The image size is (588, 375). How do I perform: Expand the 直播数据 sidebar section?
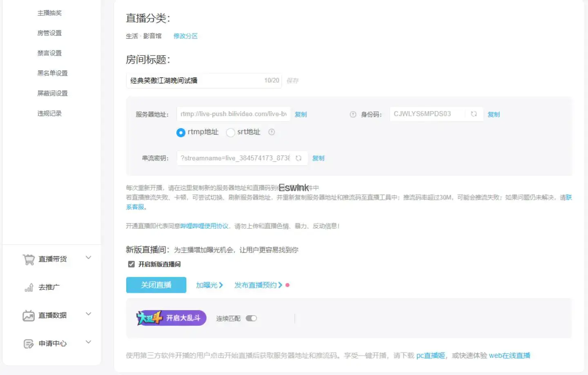tap(88, 314)
